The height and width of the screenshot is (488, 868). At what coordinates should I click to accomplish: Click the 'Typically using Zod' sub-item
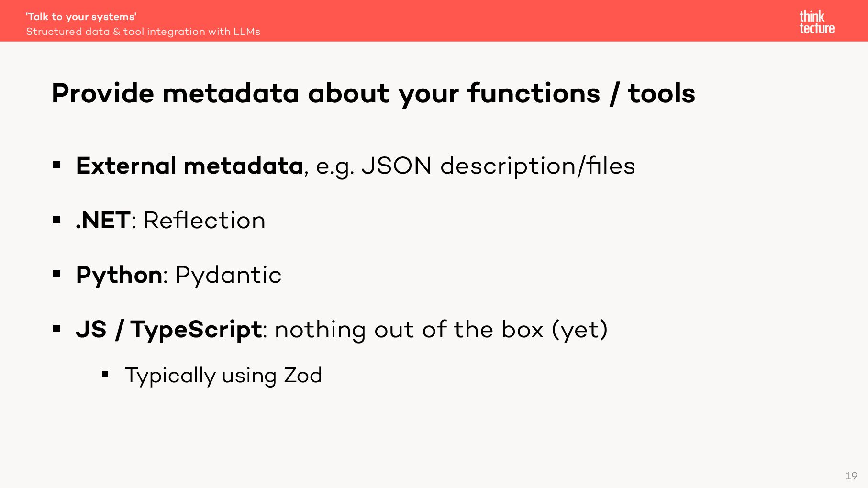(x=223, y=375)
